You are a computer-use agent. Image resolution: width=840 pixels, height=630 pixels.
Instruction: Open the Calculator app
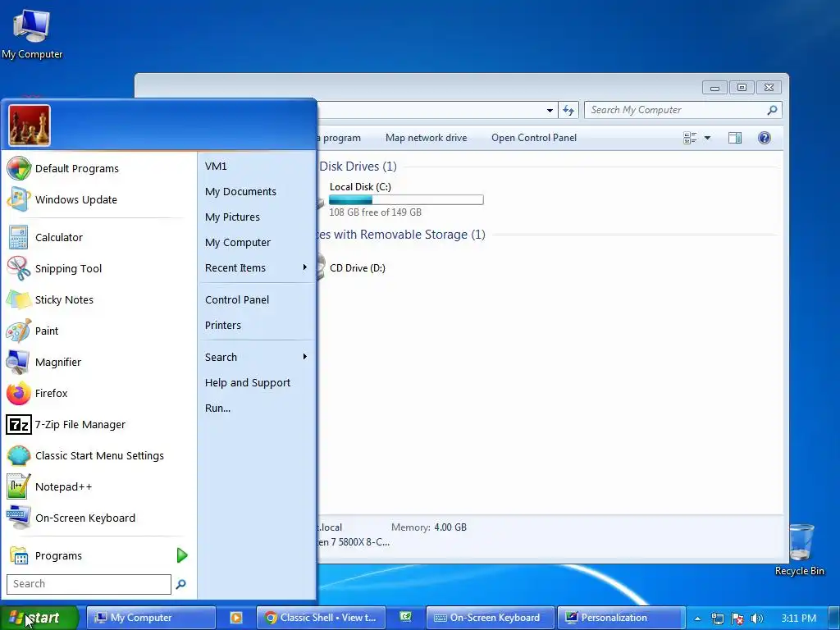tap(99, 237)
